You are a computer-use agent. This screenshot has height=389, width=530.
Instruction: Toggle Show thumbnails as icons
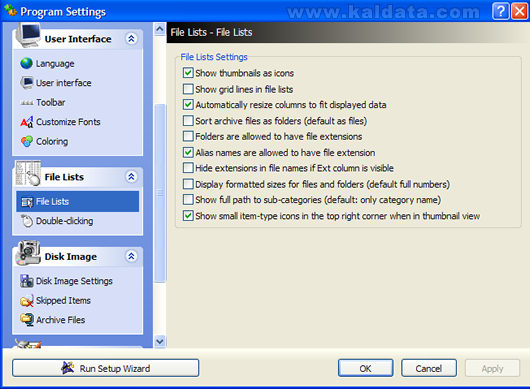coord(188,73)
